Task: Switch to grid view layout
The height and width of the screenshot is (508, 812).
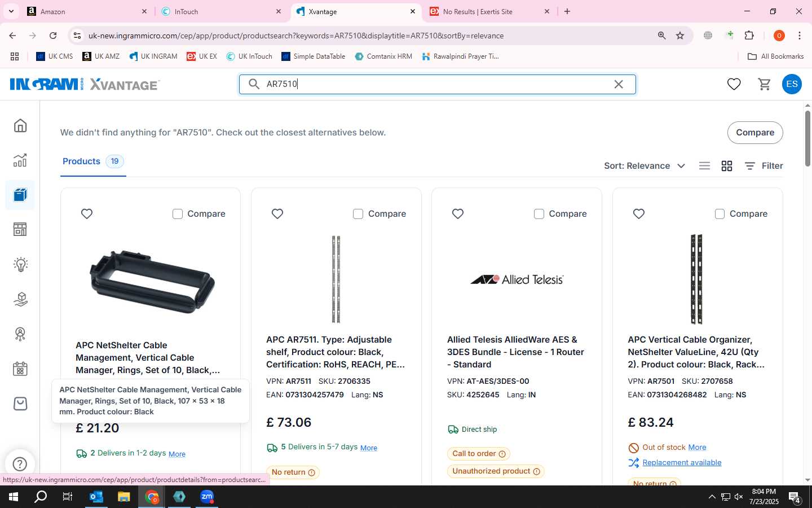Action: [x=727, y=166]
